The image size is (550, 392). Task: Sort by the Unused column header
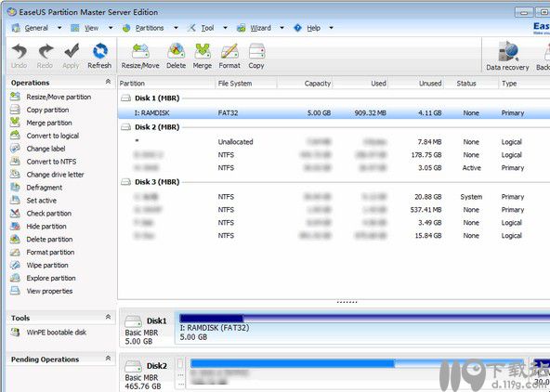416,84
